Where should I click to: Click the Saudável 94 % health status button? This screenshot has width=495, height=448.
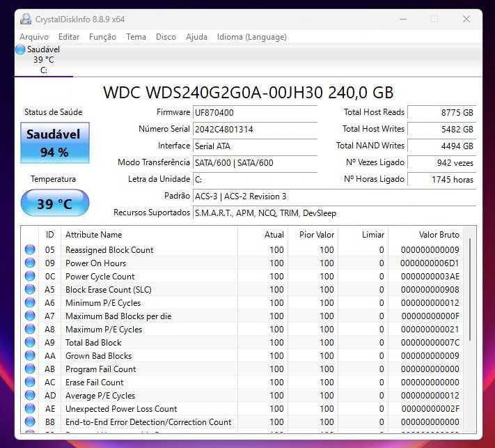55,143
